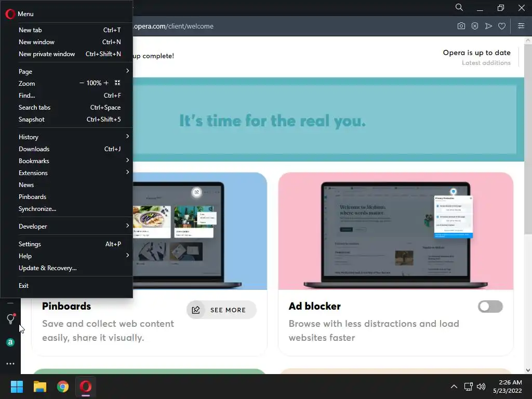Show hidden system tray icons

[x=454, y=387]
